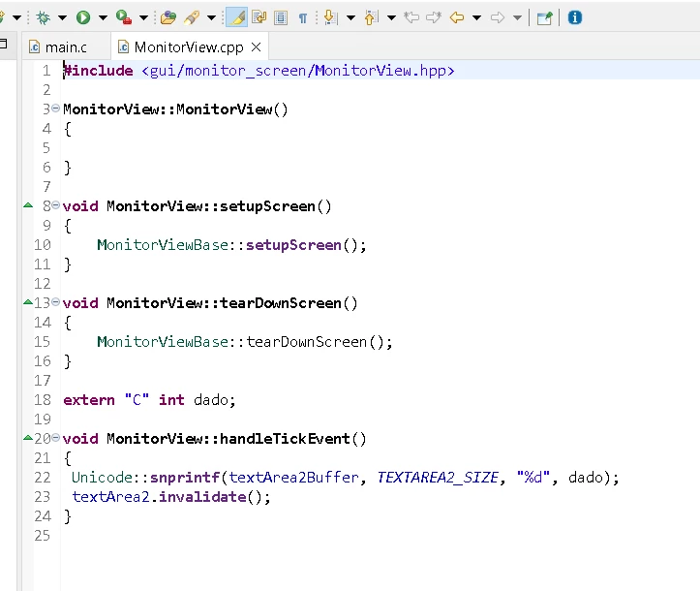Click the External Tools run icon
The height and width of the screenshot is (591, 700).
[124, 17]
